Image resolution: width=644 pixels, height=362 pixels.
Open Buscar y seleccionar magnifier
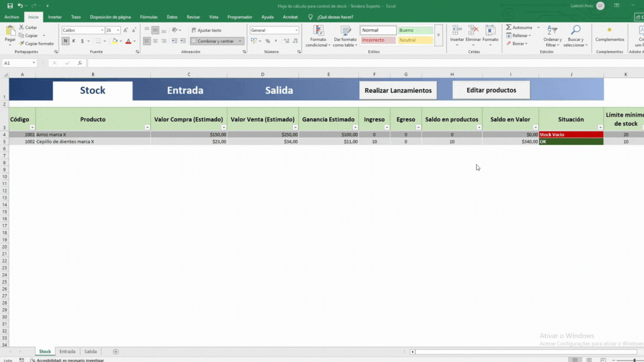pyautogui.click(x=575, y=36)
